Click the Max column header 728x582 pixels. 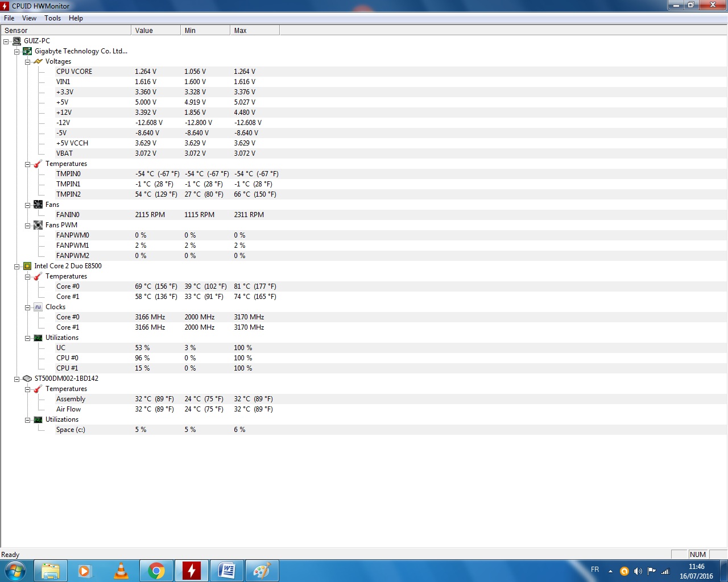click(x=255, y=30)
